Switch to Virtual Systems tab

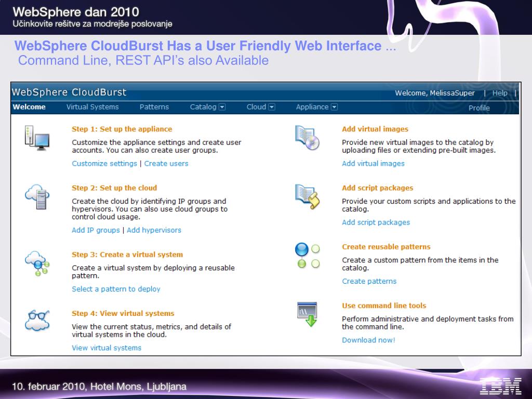[x=92, y=107]
